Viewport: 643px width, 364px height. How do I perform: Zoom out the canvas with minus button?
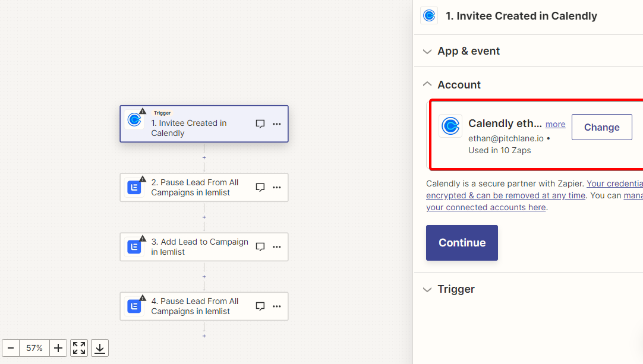click(x=11, y=348)
